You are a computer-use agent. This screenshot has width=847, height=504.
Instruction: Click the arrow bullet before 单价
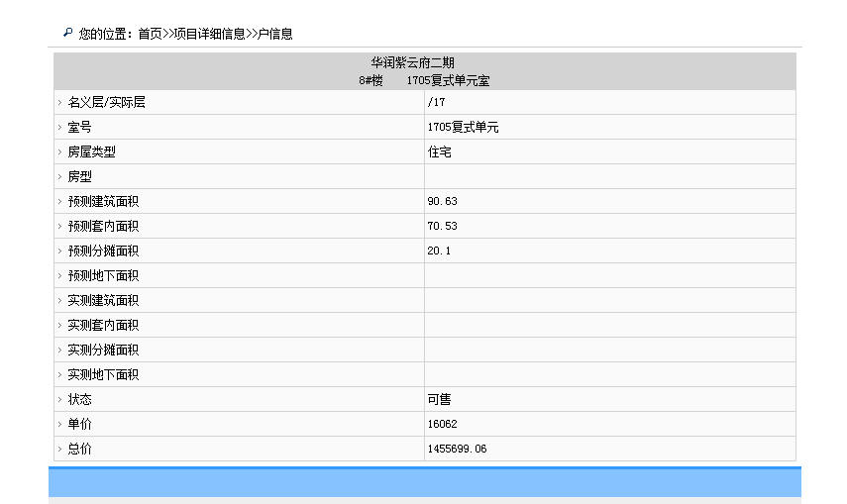(x=60, y=425)
